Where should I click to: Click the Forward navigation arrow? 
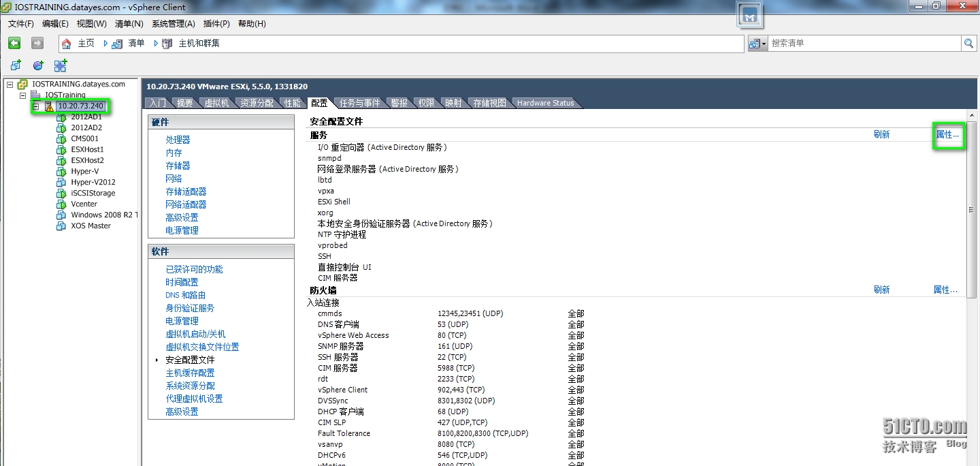tap(37, 43)
